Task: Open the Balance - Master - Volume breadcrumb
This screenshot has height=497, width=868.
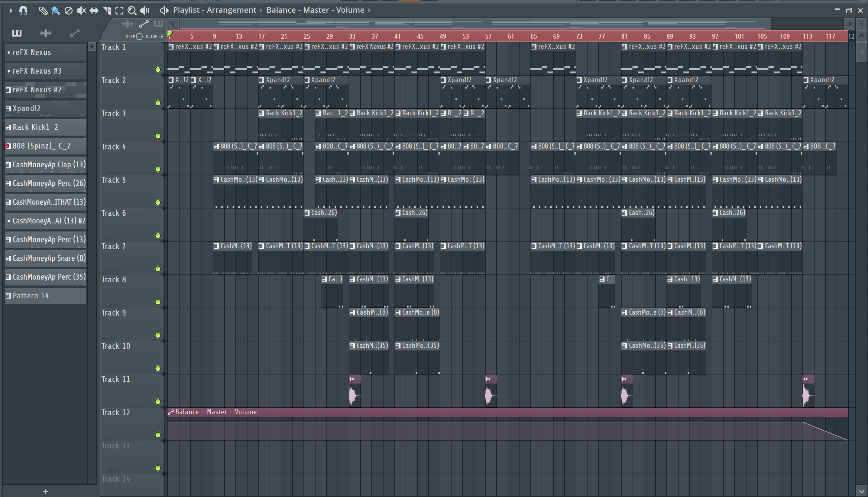Action: 315,10
